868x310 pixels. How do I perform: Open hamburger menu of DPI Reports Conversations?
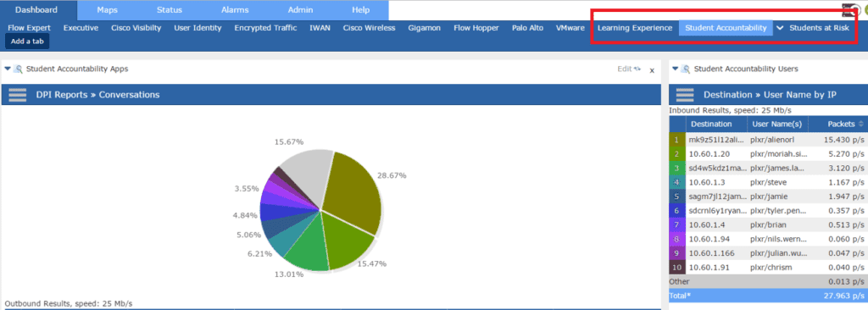pos(18,95)
